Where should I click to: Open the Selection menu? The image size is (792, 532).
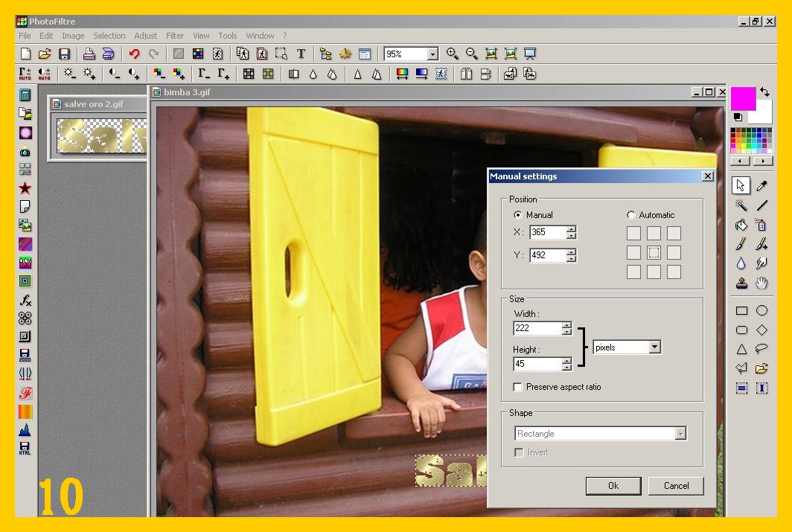tap(109, 36)
